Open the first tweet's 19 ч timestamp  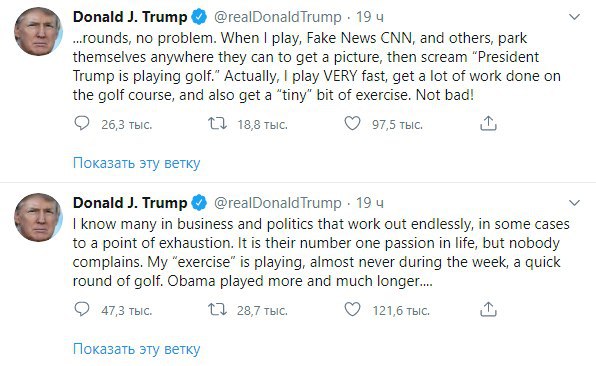click(x=370, y=17)
